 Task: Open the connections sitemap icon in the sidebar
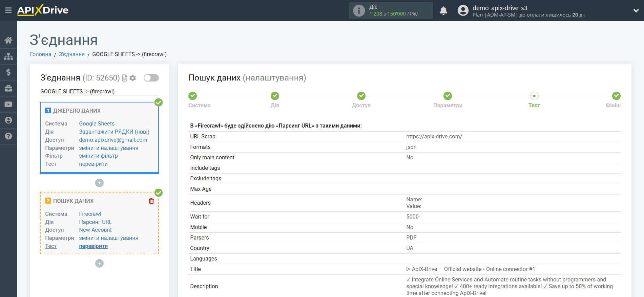(x=8, y=56)
